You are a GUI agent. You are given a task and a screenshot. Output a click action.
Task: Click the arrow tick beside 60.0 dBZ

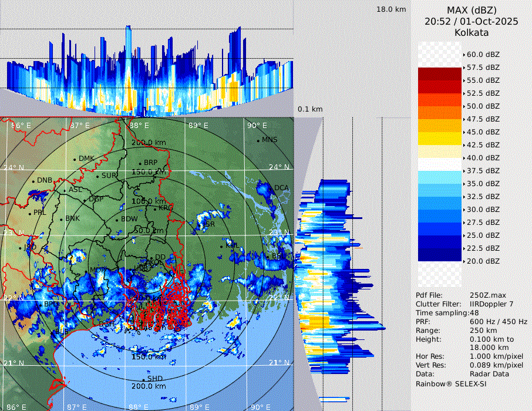(464, 55)
